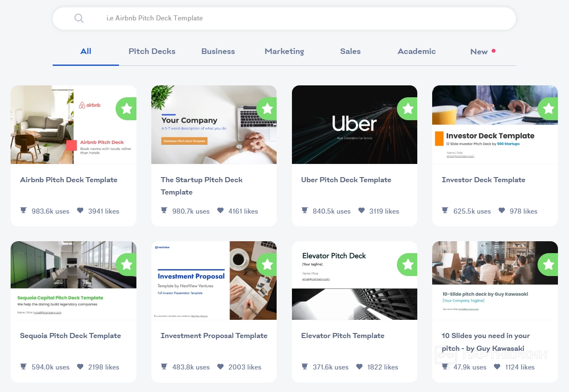Click the search magnifier icon
This screenshot has height=392, width=569.
(79, 18)
